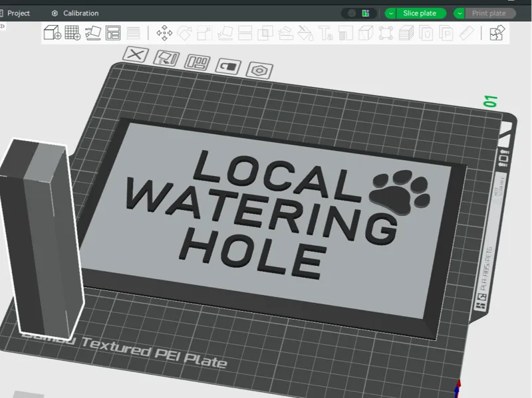Click the green 01 plate number
Viewport: 532px width, 398px height.
pos(491,101)
